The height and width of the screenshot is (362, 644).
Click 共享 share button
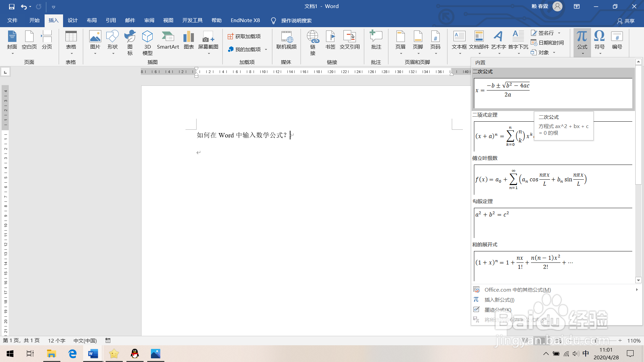coord(626,21)
